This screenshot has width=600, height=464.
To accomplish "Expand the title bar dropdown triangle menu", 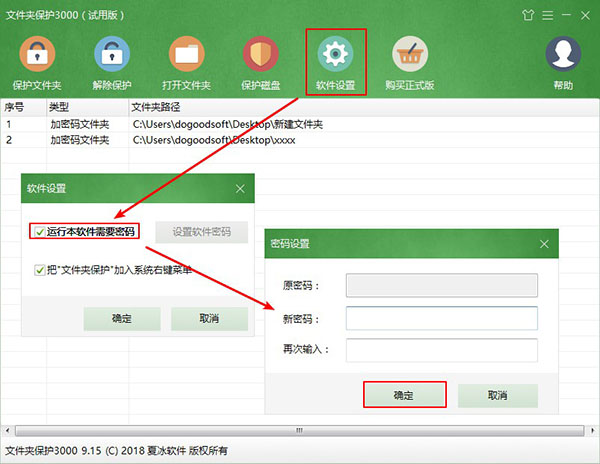I will click(x=546, y=15).
